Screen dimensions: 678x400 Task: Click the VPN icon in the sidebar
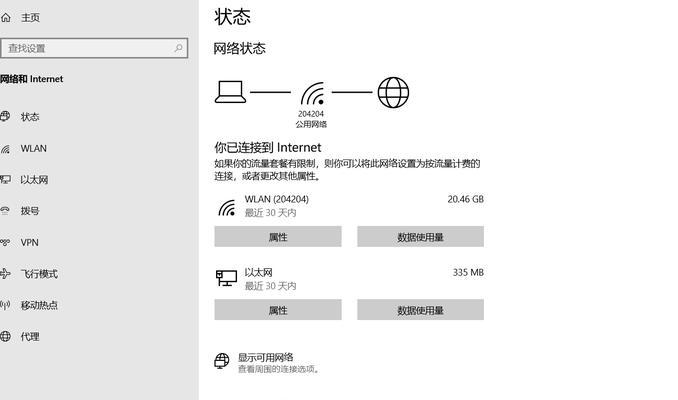point(5,243)
